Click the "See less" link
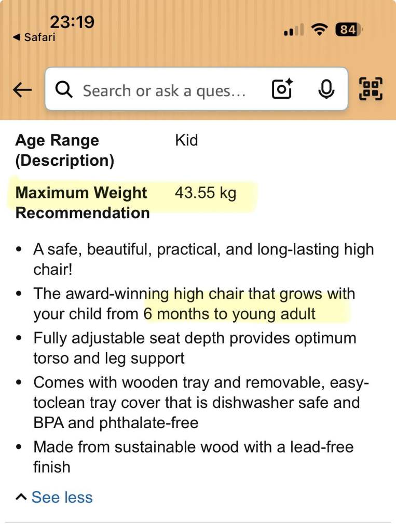396x532 pixels. (x=62, y=497)
